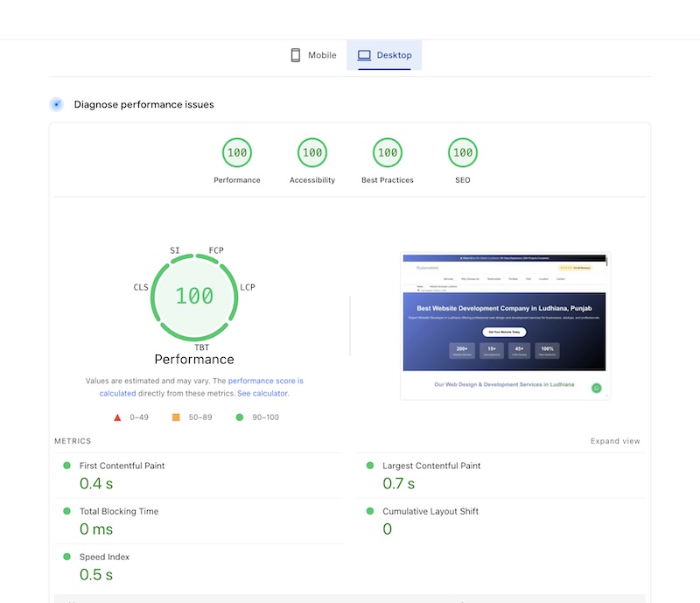Click the red triangle 0–49 legend icon

pyautogui.click(x=117, y=417)
